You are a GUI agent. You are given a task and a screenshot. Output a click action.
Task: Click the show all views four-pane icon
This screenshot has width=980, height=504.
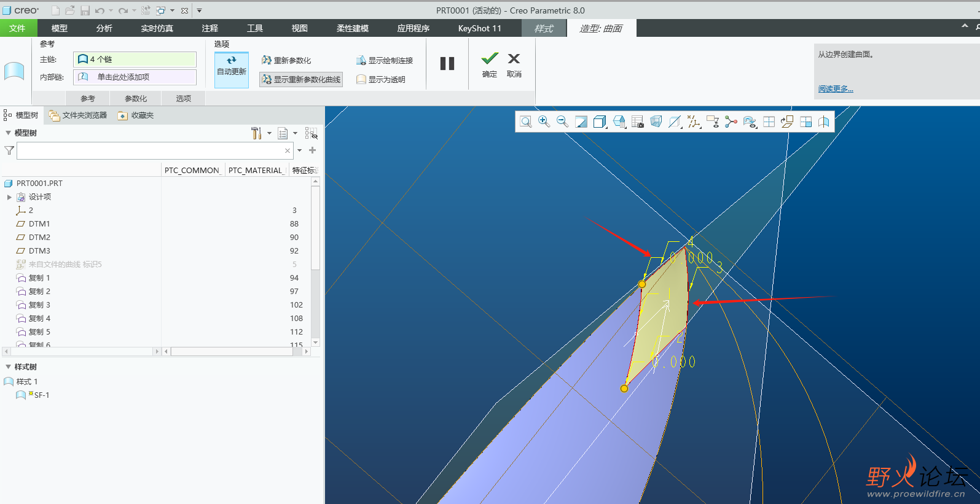[769, 122]
